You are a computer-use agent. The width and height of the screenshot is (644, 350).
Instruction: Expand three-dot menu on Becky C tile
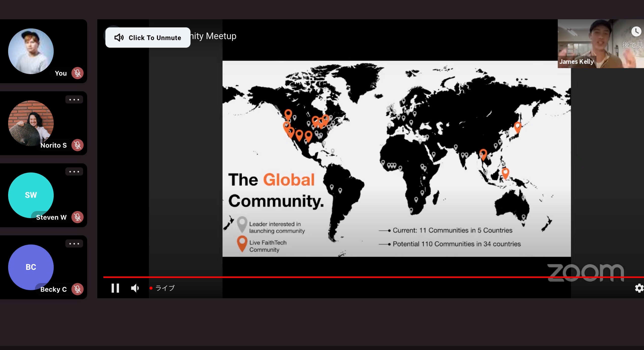click(x=74, y=244)
